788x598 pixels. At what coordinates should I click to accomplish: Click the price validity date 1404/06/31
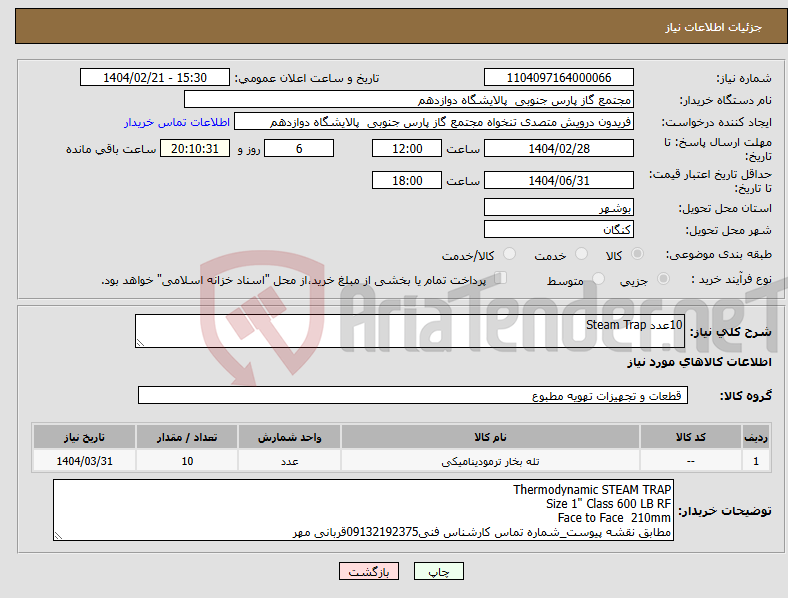(x=559, y=180)
